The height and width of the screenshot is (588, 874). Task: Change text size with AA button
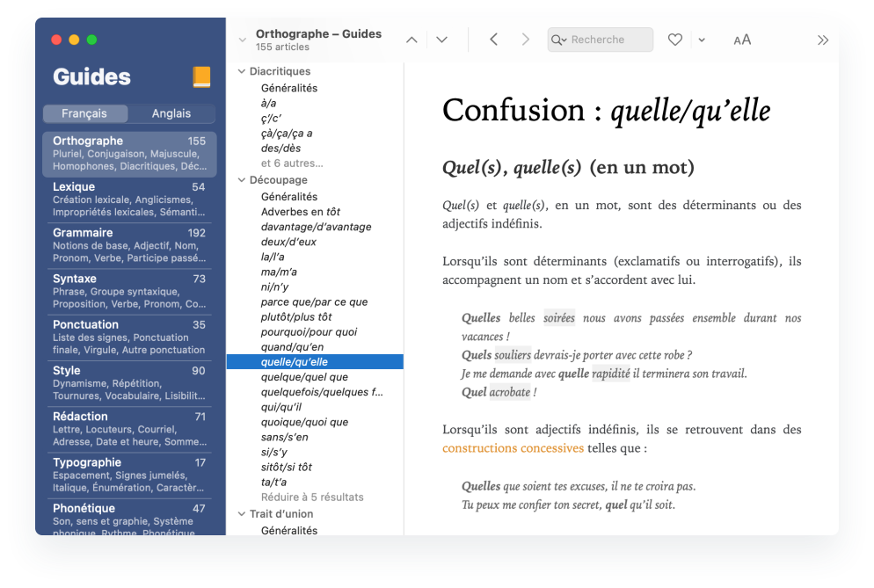coord(742,40)
